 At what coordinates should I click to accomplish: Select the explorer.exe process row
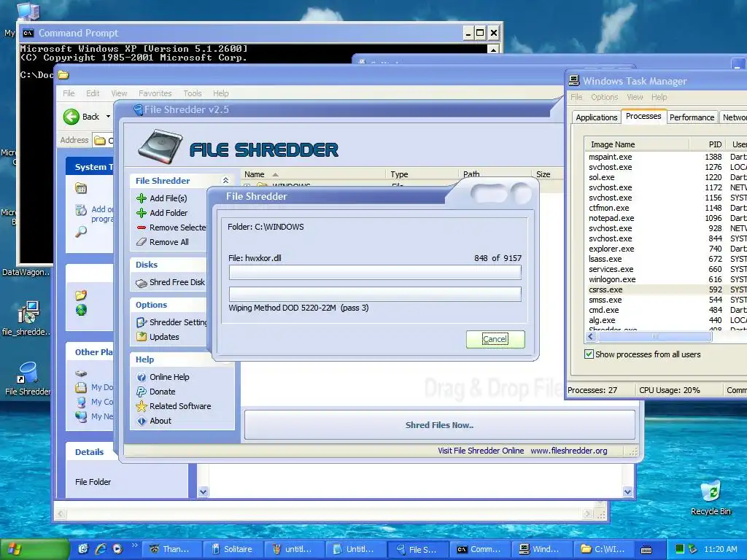point(666,249)
